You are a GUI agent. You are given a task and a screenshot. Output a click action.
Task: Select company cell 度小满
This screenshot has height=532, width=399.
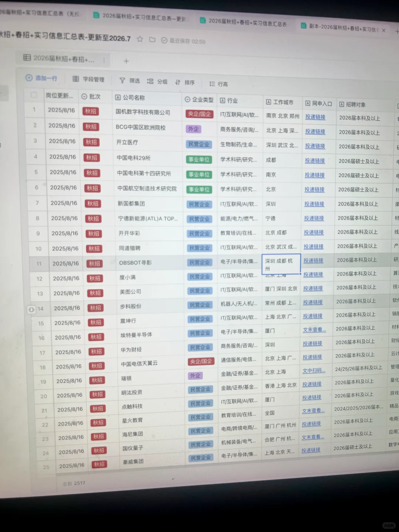click(150, 277)
